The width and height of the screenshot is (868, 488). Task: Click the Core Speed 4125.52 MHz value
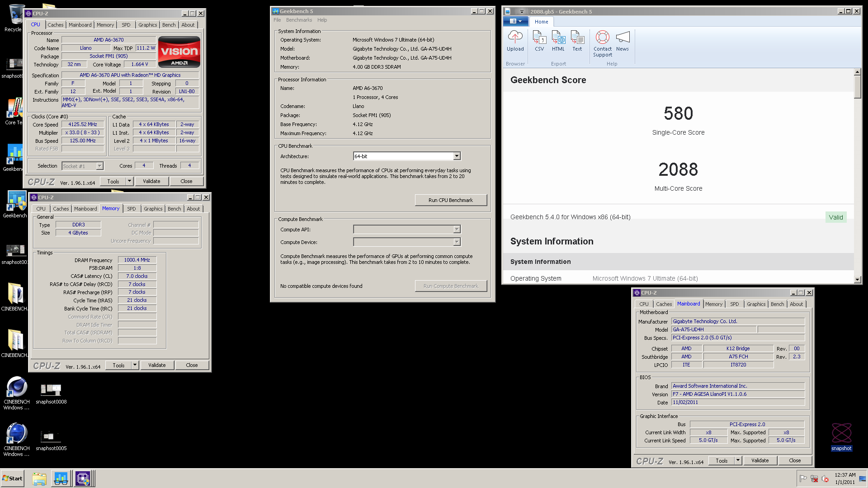point(83,124)
